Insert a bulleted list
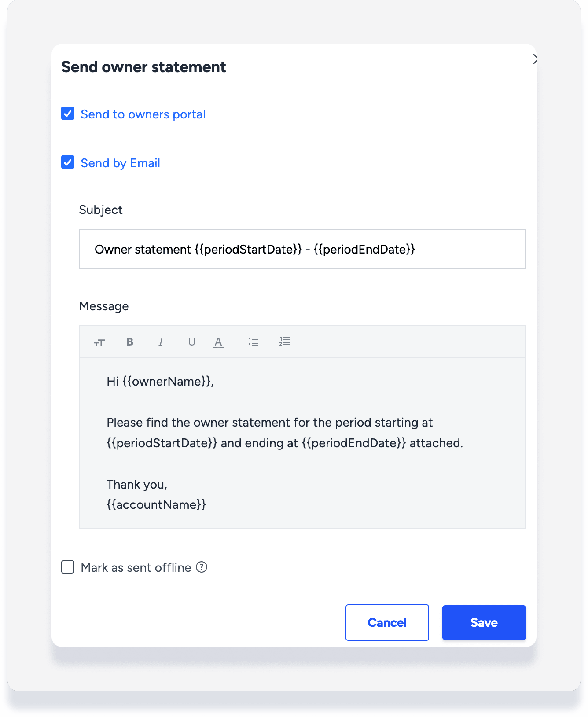Screen dimensions: 588x717 (x=254, y=342)
